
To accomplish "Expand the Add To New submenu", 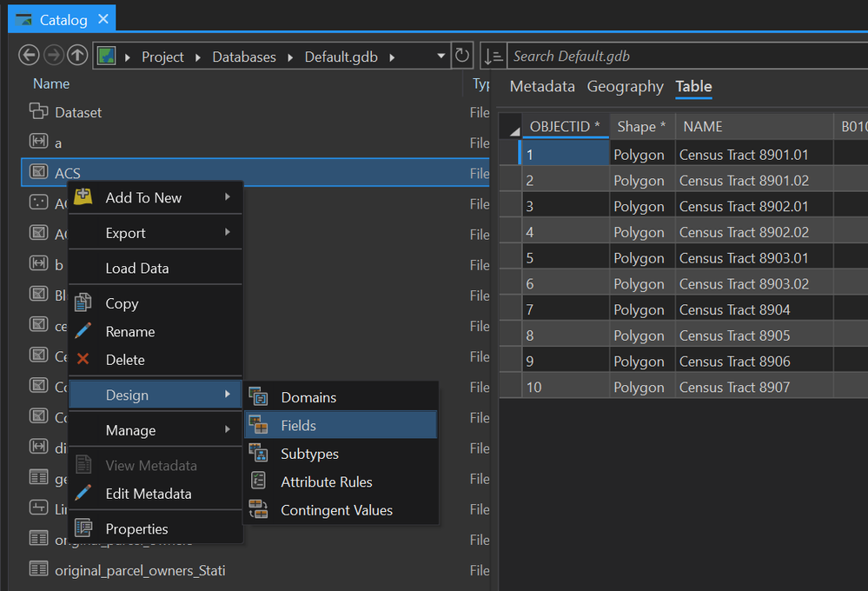I will (228, 197).
